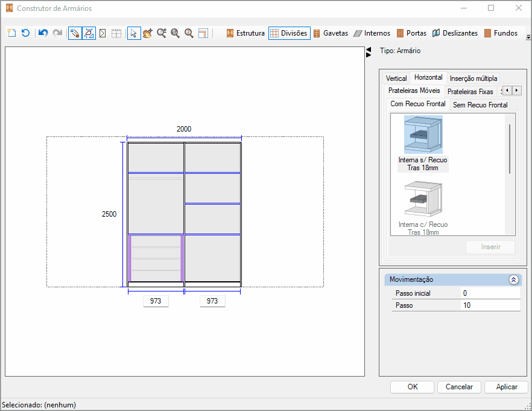Switch to the Vertical tab

(x=396, y=78)
